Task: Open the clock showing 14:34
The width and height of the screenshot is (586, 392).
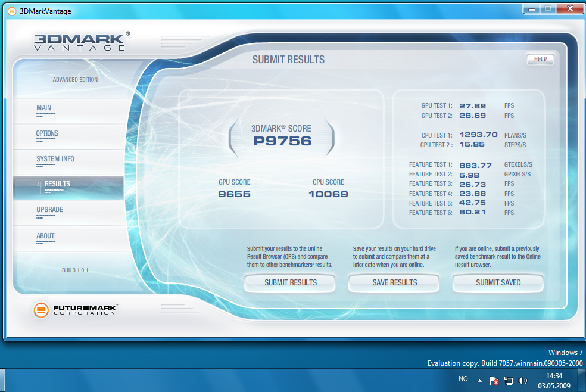Action: [554, 381]
